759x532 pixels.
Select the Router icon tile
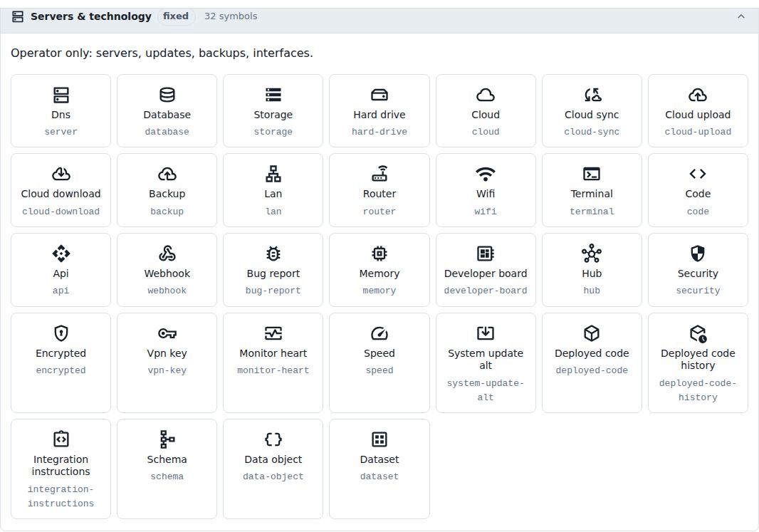(x=379, y=190)
